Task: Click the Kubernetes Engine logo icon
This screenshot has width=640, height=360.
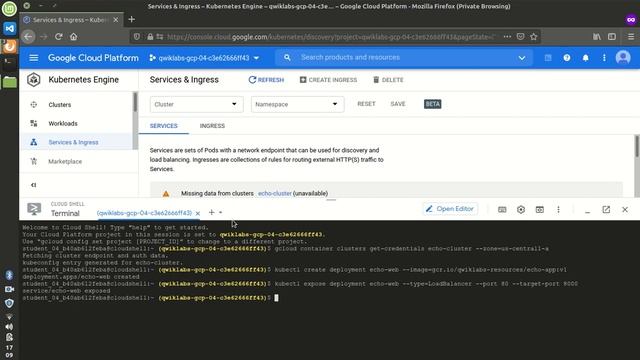Action: (x=33, y=80)
